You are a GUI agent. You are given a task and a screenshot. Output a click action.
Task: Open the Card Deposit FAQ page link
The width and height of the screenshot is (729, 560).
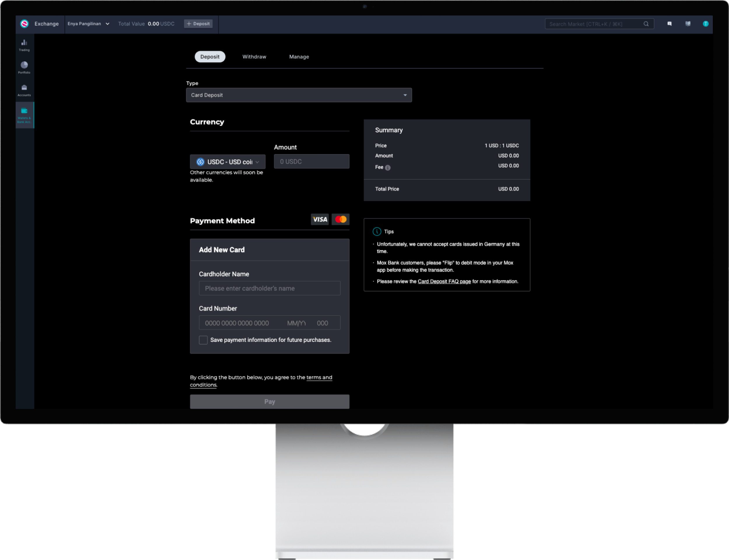tap(444, 281)
